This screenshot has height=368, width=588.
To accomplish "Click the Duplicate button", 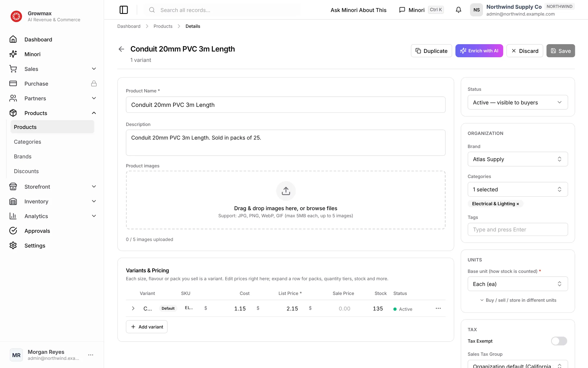I will [x=431, y=51].
